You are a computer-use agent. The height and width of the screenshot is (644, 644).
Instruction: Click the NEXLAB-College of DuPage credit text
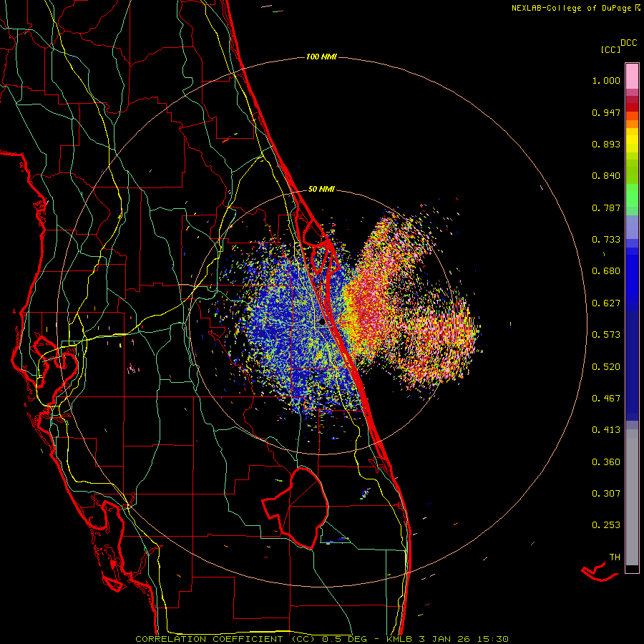click(575, 8)
